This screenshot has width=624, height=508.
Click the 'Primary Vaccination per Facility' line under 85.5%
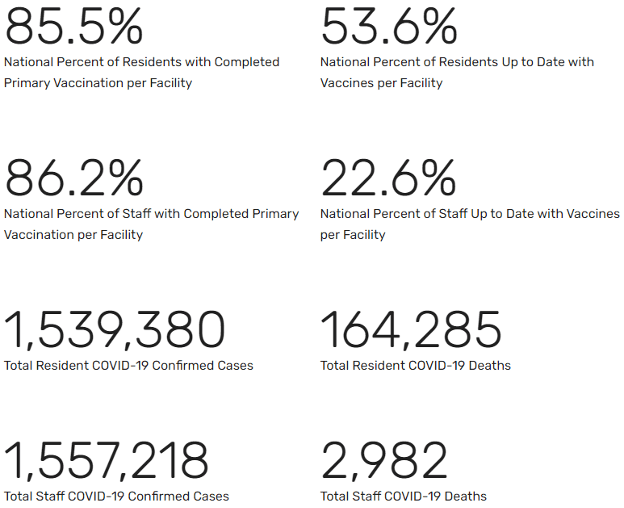point(98,83)
